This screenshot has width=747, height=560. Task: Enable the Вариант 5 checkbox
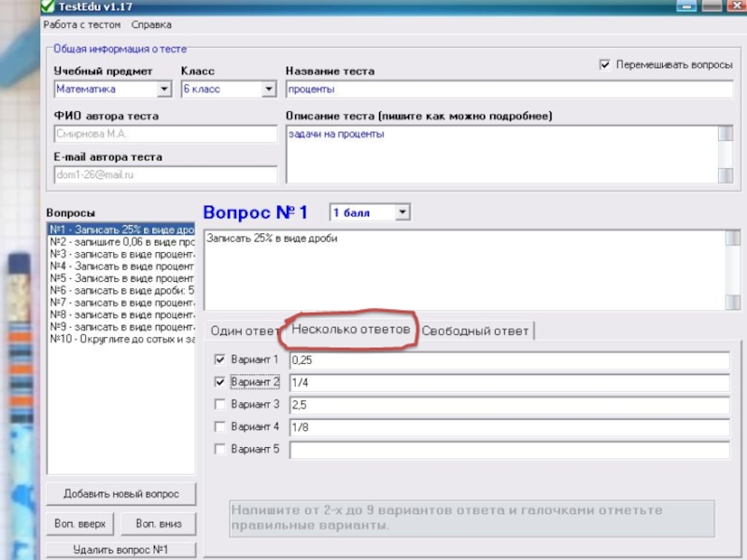click(219, 449)
